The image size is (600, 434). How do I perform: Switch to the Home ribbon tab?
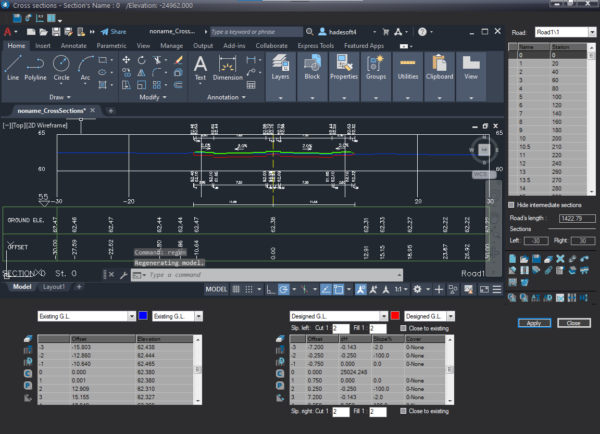(x=16, y=46)
